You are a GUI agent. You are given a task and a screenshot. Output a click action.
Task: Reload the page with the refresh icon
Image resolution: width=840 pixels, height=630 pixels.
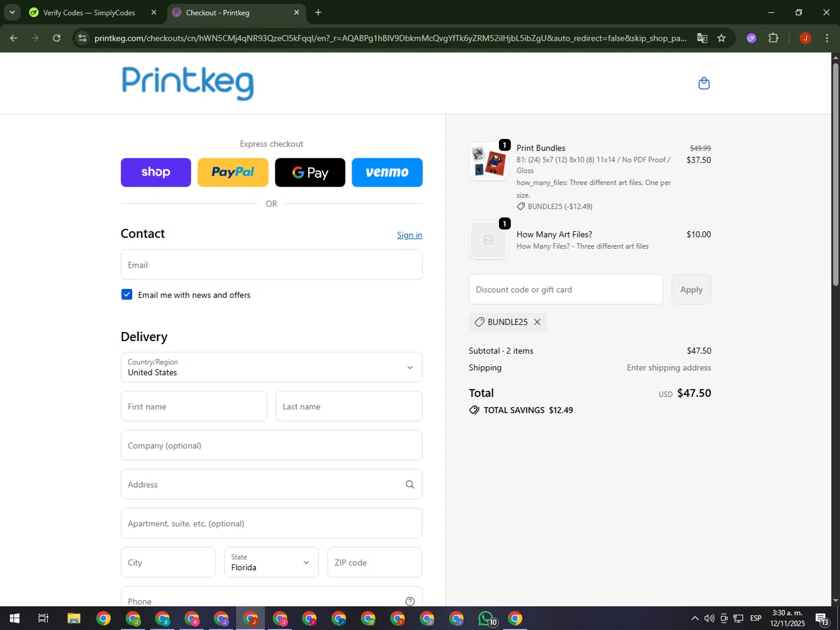click(57, 38)
